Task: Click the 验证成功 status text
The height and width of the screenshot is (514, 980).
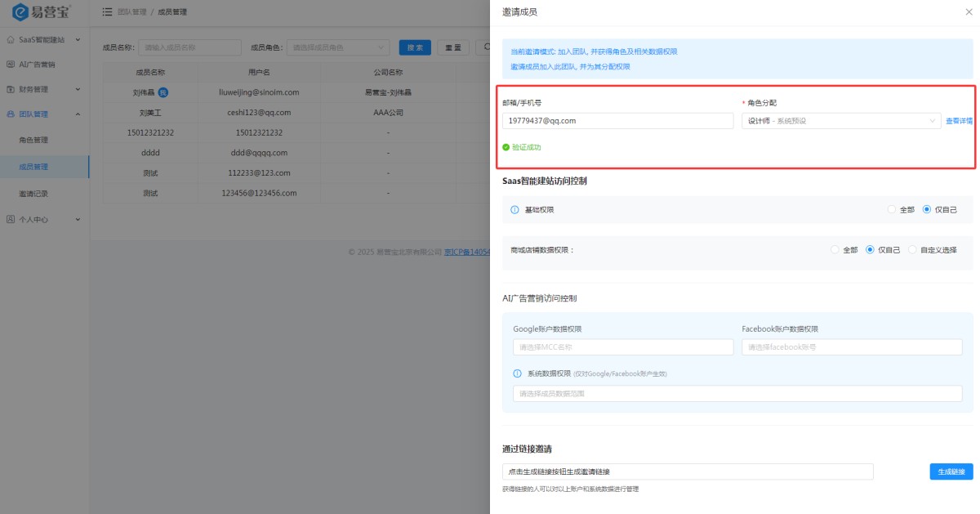Action: [526, 147]
